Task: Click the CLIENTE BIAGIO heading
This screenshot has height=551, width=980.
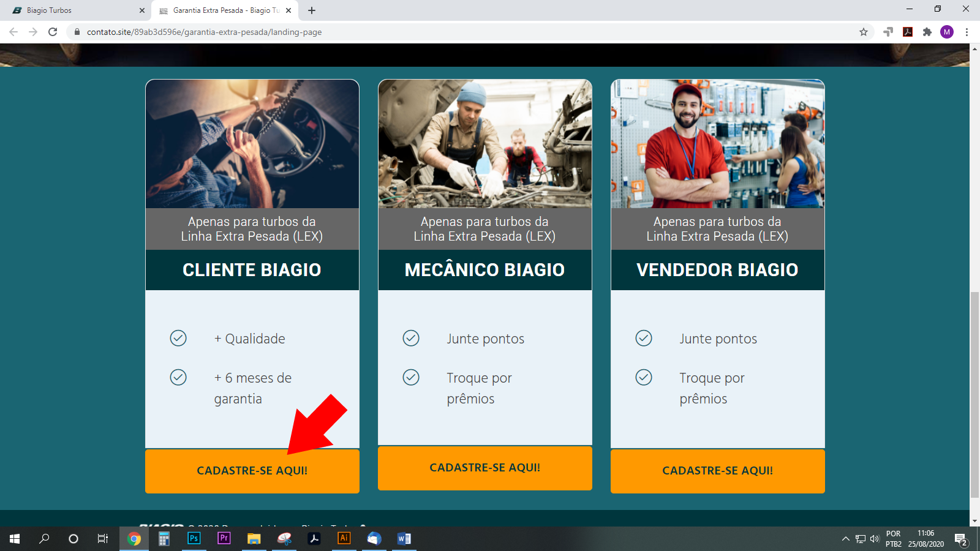Action: 252,270
